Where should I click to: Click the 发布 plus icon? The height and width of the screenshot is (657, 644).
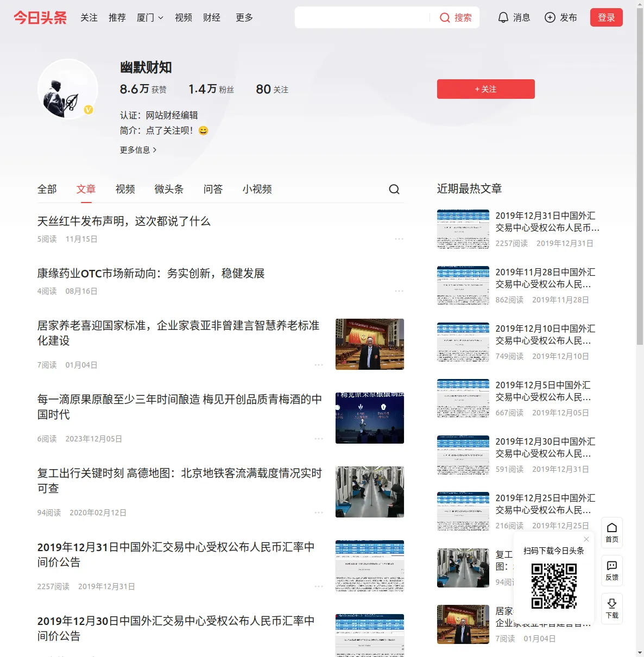[x=550, y=18]
